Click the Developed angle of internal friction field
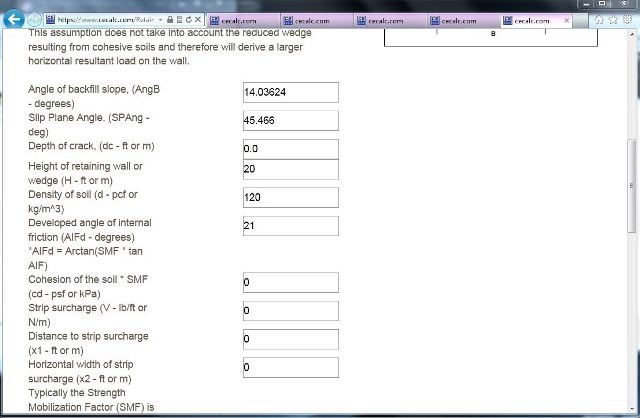Viewport: 640px width, 418px height. [x=291, y=226]
